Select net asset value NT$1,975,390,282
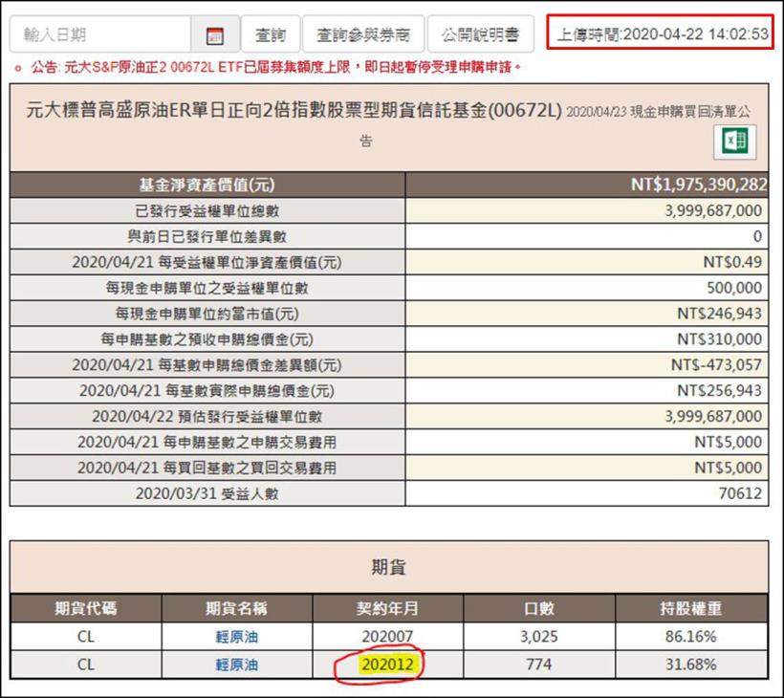This screenshot has width=784, height=698. click(x=699, y=185)
